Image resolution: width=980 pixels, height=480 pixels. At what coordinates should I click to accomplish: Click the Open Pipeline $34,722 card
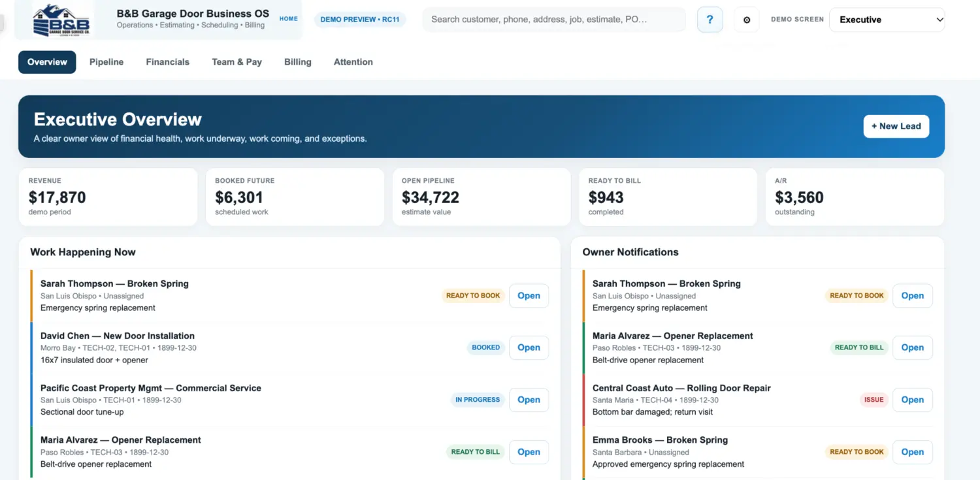482,197
